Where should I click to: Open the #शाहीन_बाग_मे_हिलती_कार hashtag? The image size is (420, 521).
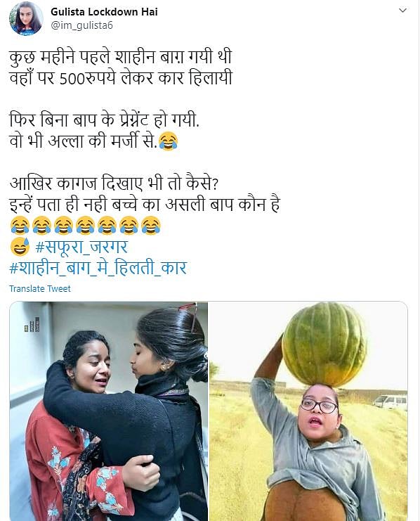[x=98, y=268]
